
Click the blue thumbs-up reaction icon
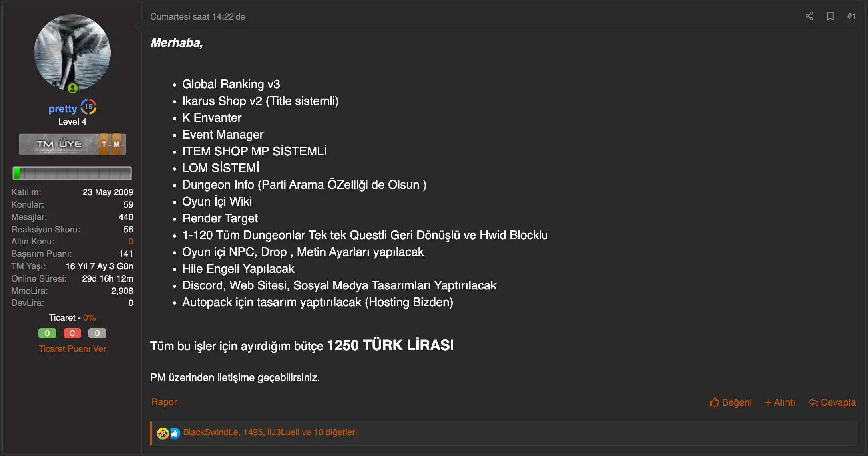tap(175, 433)
